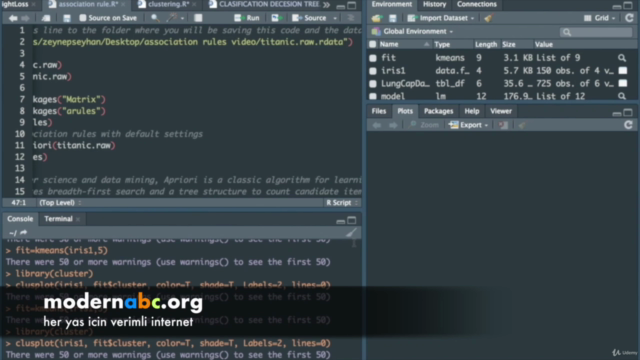Open the Viewer tab
The height and width of the screenshot is (360, 640).
501,111
